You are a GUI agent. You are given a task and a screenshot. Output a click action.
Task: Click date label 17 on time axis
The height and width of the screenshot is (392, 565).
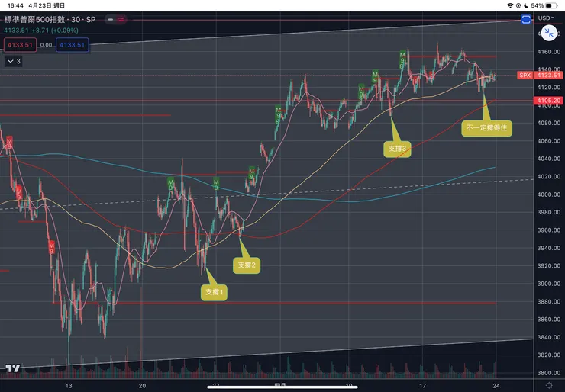tap(423, 386)
